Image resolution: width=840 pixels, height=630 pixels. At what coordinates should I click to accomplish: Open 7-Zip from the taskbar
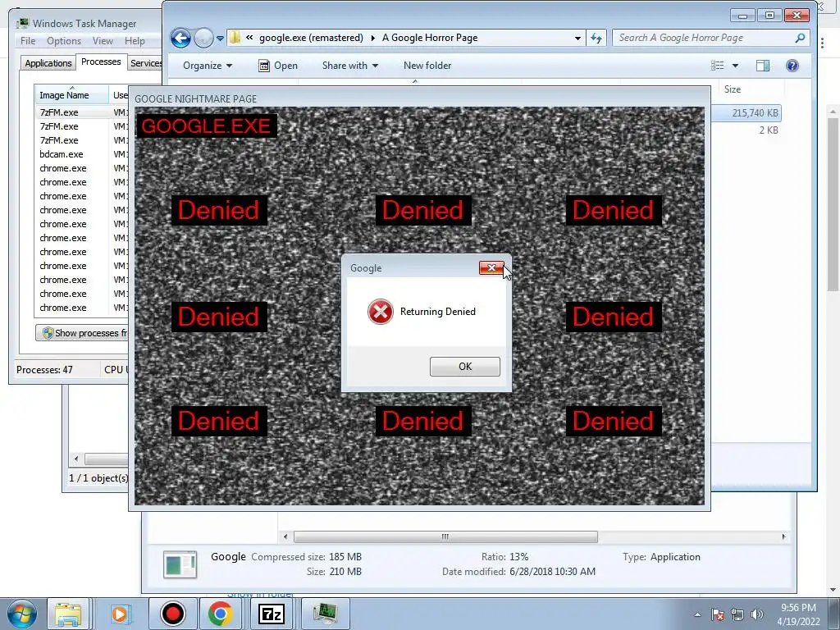(271, 614)
